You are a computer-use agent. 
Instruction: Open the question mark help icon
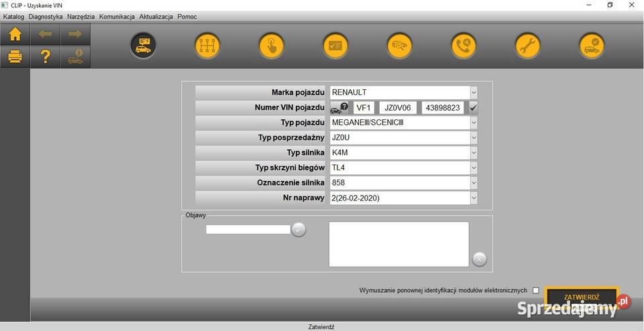(45, 56)
